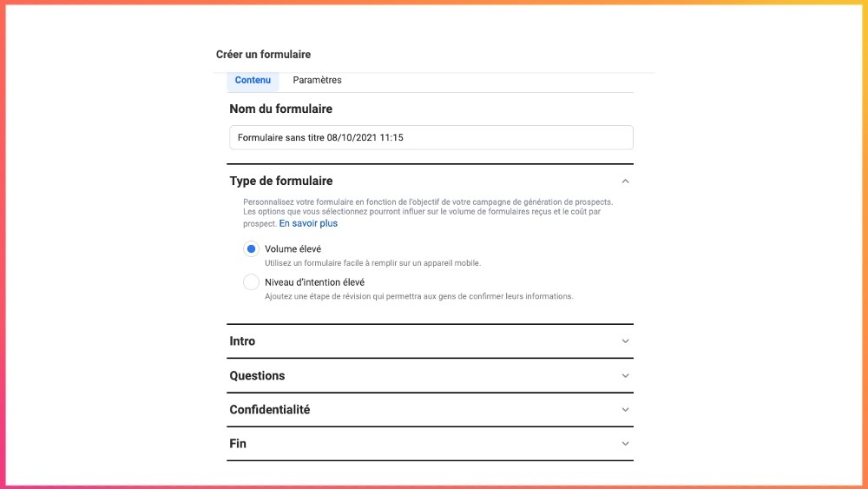Click the 'Personnalisez votre formulaire' description paragraph
868x489 pixels.
(x=428, y=213)
